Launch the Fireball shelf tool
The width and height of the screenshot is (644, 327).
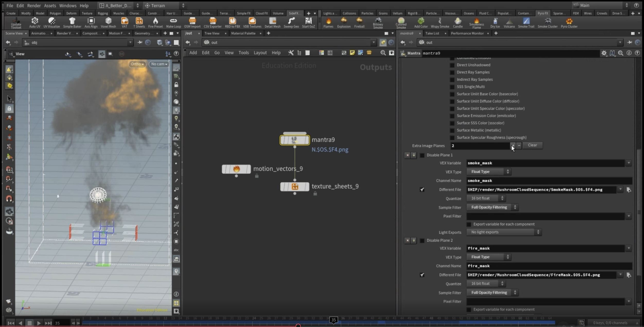pyautogui.click(x=359, y=23)
